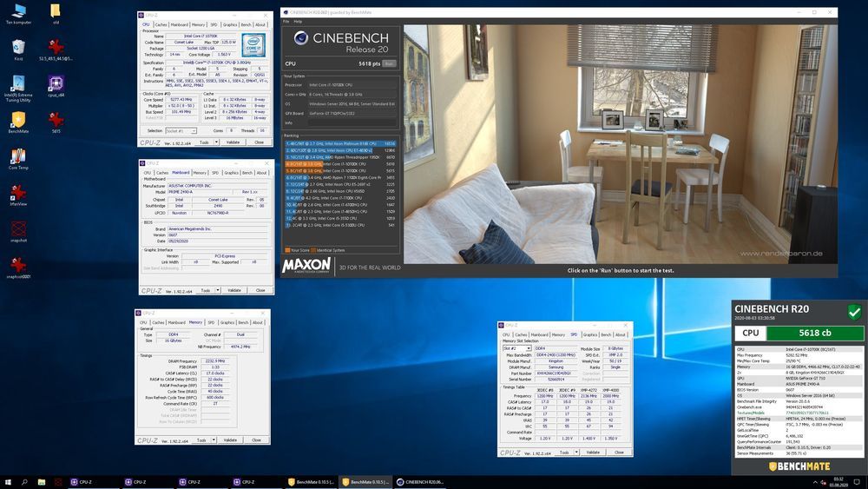Click the Your Score orange legend swatch

click(286, 250)
